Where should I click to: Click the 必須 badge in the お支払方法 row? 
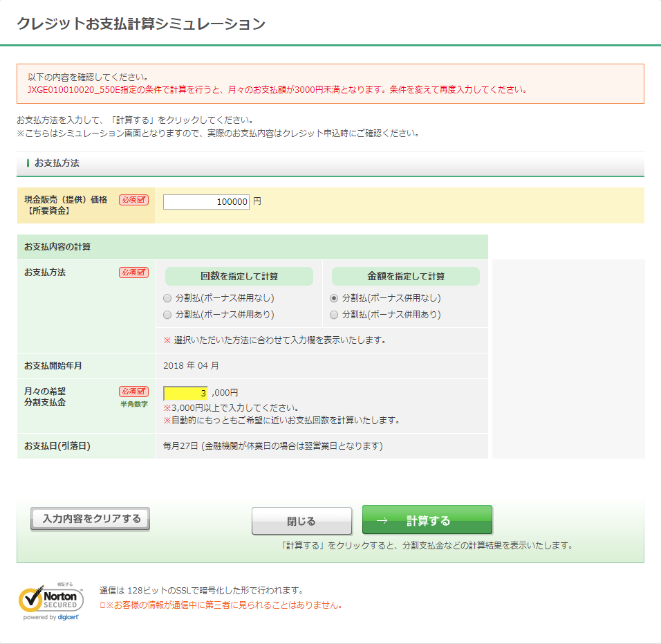pyautogui.click(x=133, y=273)
